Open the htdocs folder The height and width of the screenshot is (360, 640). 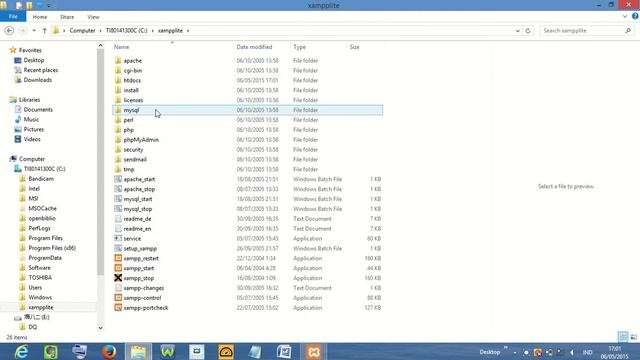point(132,80)
